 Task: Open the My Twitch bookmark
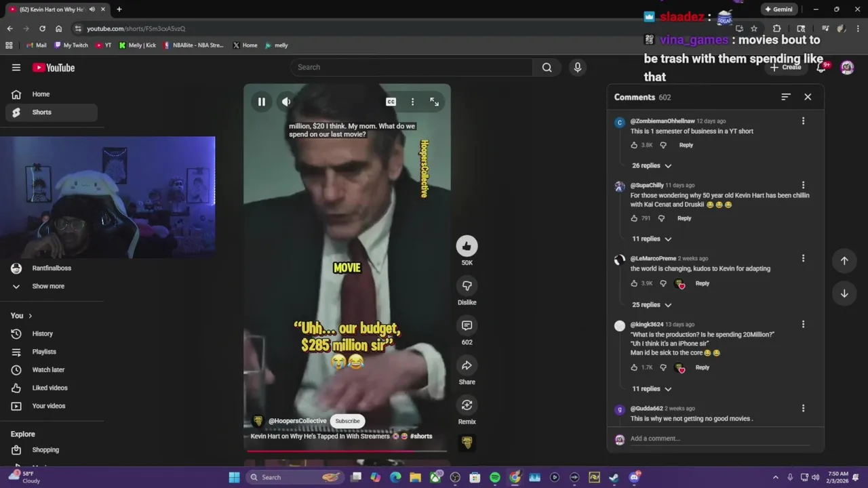click(71, 45)
